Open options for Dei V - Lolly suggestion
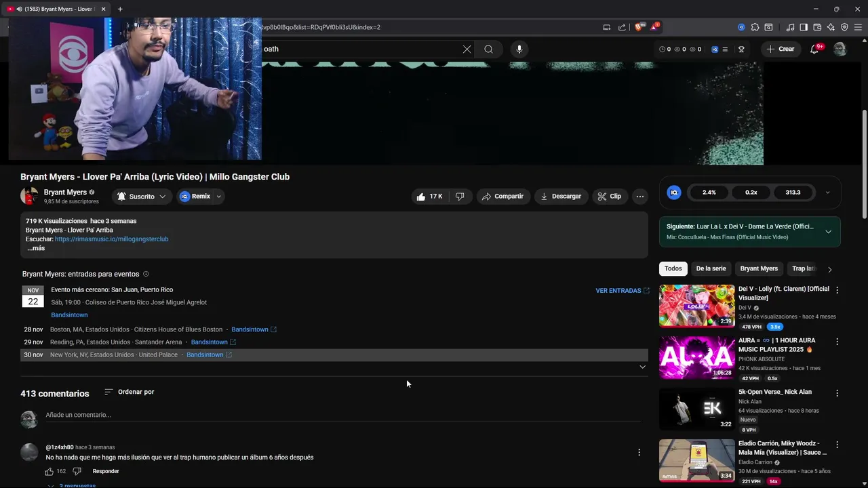868x488 pixels. (x=837, y=290)
